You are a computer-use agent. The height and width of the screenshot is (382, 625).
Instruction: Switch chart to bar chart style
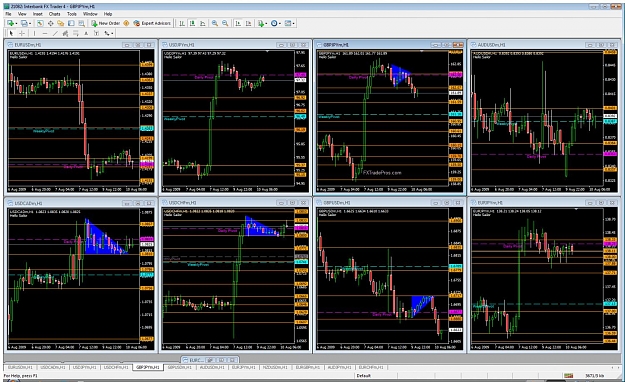182,23
